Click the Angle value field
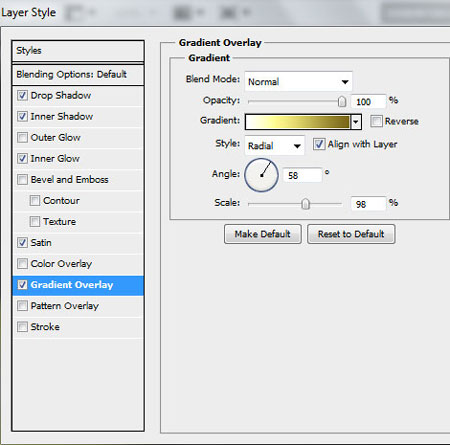Image resolution: width=450 pixels, height=445 pixels. click(x=302, y=175)
